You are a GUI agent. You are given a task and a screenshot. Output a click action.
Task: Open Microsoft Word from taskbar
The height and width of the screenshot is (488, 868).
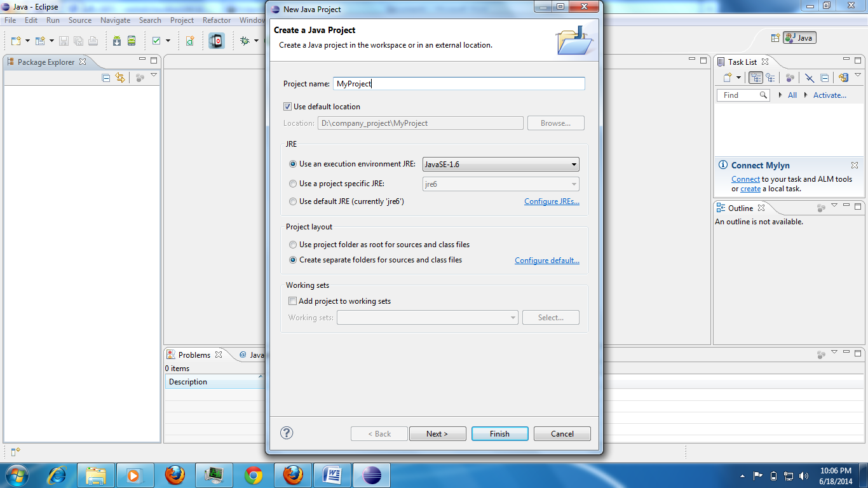click(332, 475)
